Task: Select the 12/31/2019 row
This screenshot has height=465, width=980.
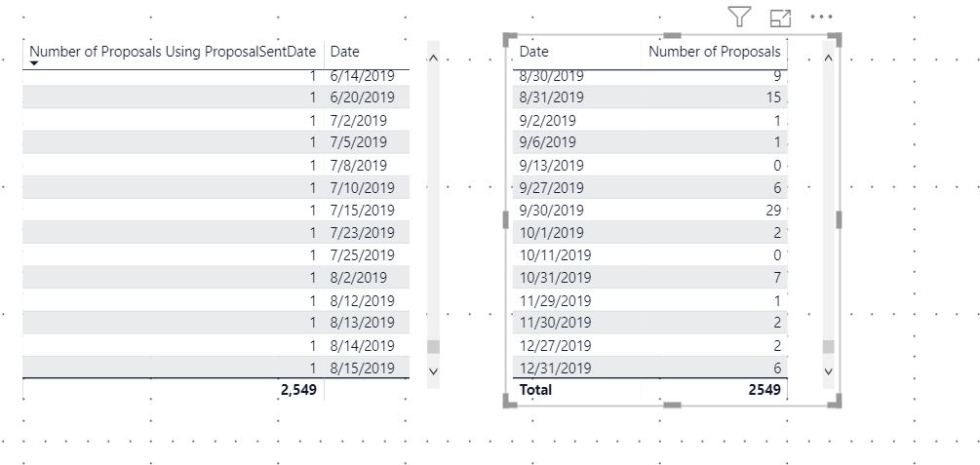Action: click(x=650, y=368)
